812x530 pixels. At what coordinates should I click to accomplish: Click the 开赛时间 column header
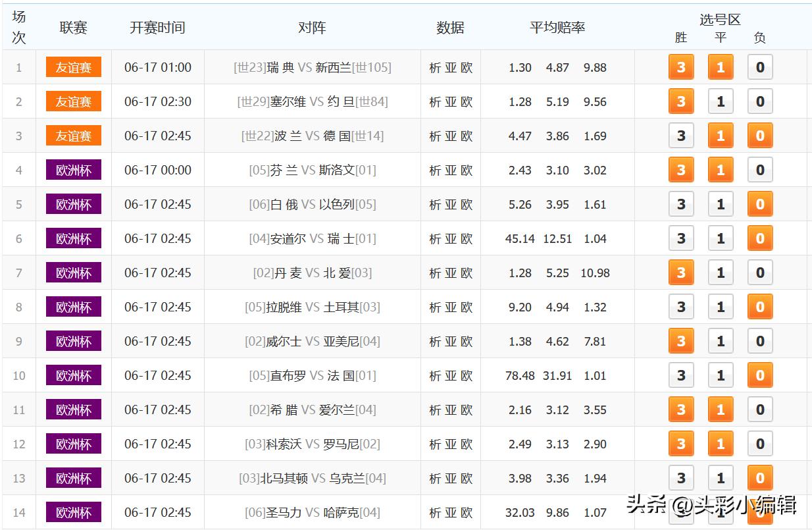click(x=157, y=28)
